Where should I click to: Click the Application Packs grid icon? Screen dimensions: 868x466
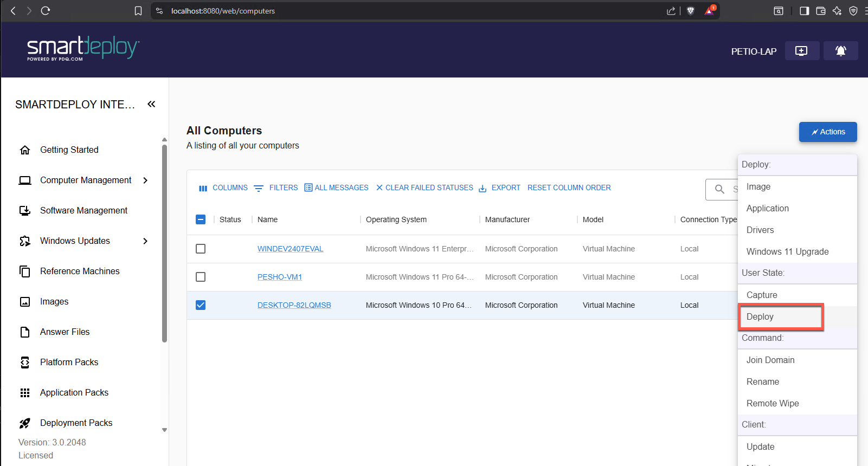click(25, 393)
